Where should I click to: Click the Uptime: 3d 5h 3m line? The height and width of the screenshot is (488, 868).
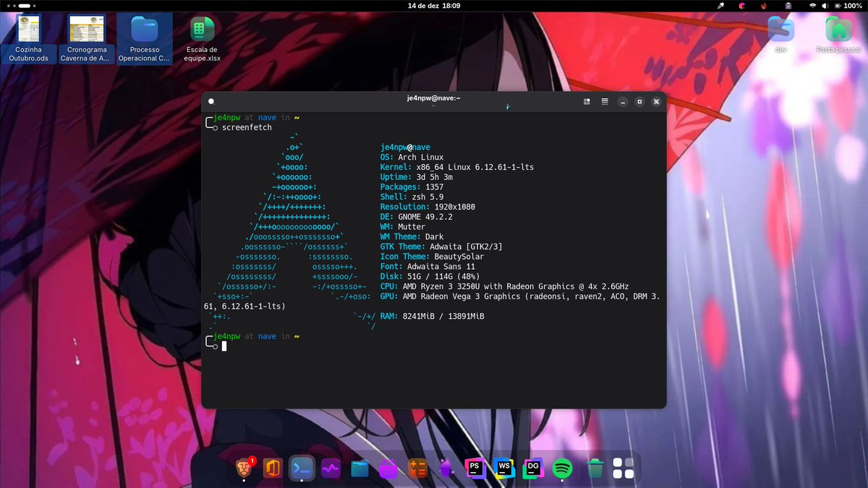pos(417,177)
